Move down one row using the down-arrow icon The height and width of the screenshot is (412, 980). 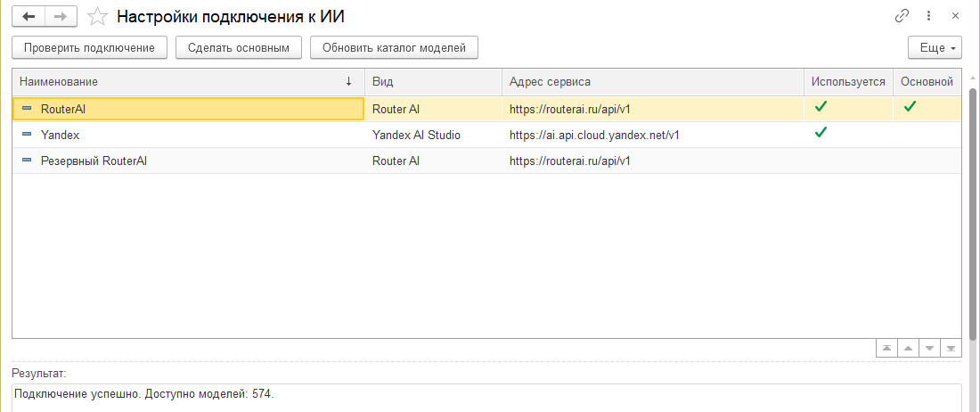tap(929, 348)
